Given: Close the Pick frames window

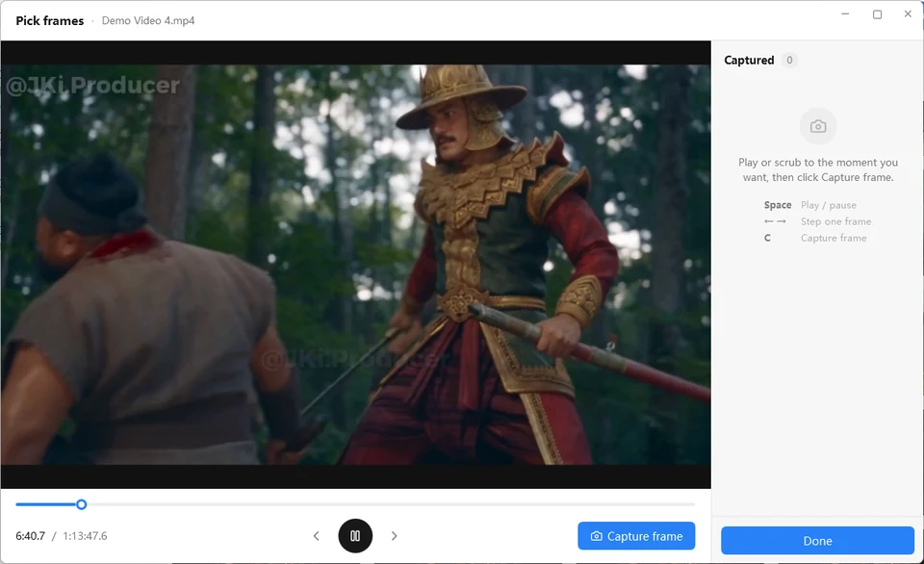Looking at the screenshot, I should point(908,14).
